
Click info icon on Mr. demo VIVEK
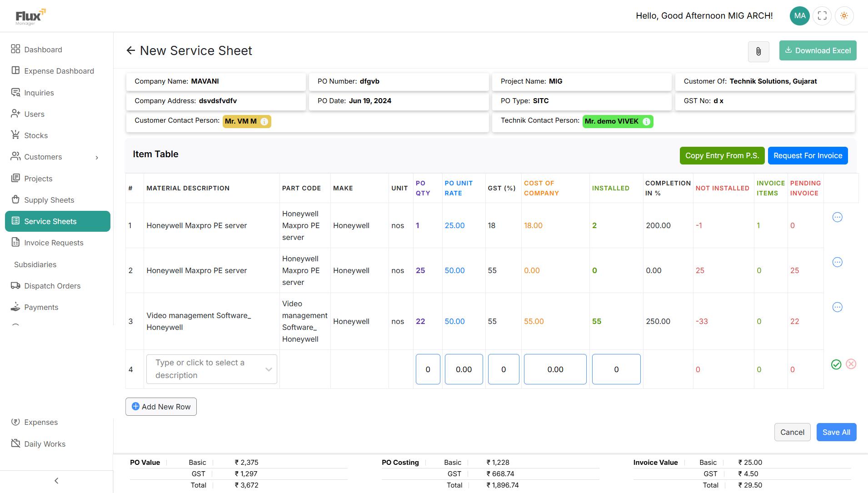pos(646,122)
